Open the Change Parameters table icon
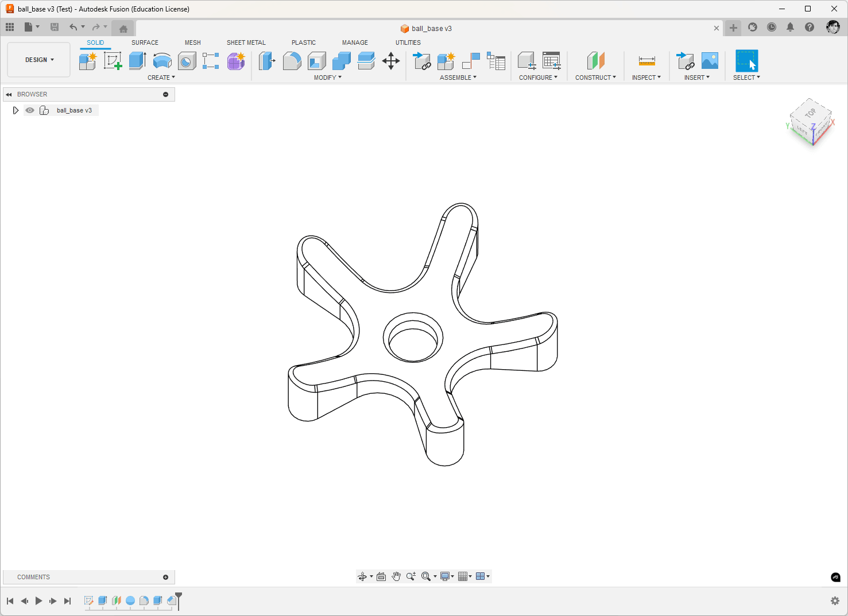 tap(552, 61)
